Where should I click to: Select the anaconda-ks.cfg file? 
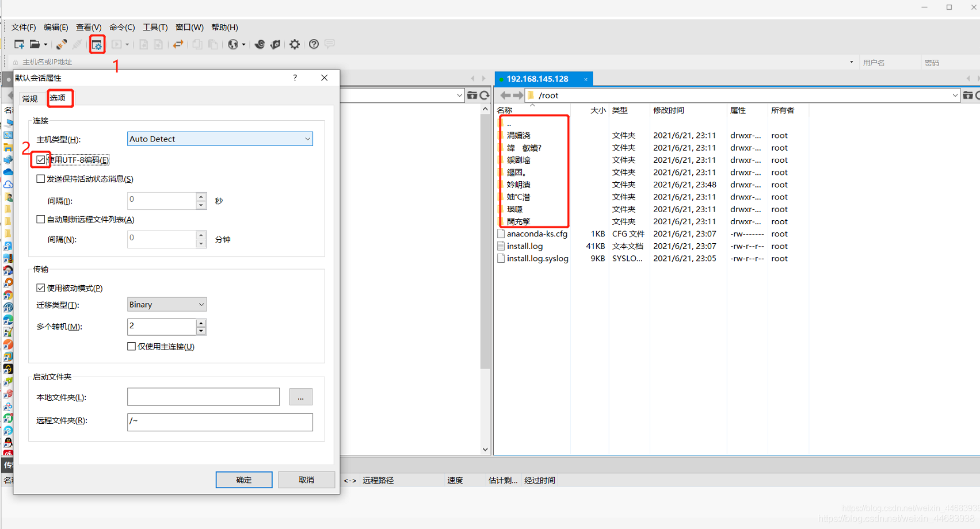click(x=537, y=234)
